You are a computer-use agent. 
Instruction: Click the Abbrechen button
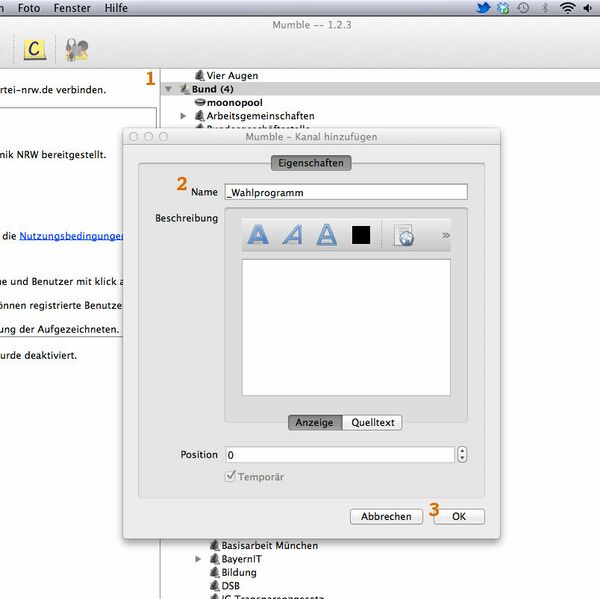coord(386,516)
